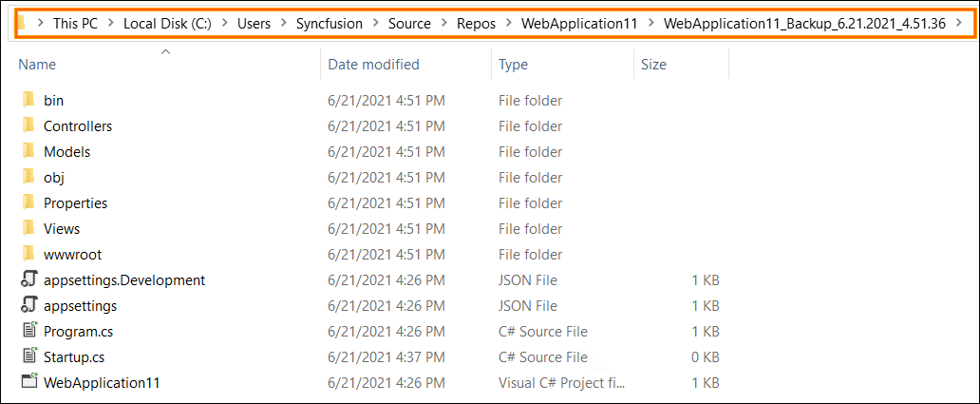980x404 pixels.
Task: Select the Views folder name
Action: [x=61, y=228]
